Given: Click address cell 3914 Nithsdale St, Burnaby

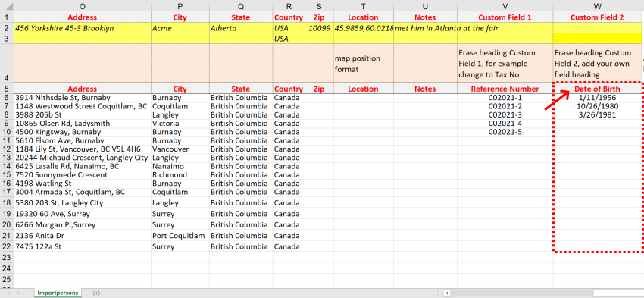Looking at the screenshot, I should [83, 98].
